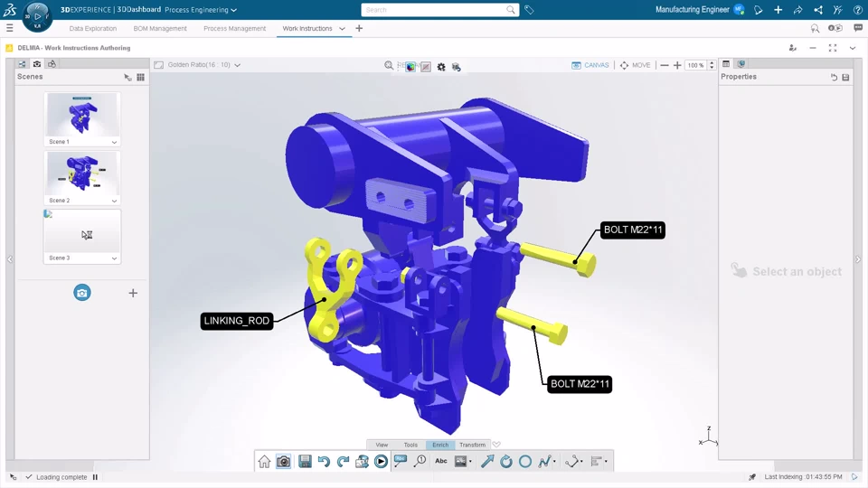Toggle the grid view in Scenes panel
The width and height of the screenshot is (868, 488).
point(141,77)
